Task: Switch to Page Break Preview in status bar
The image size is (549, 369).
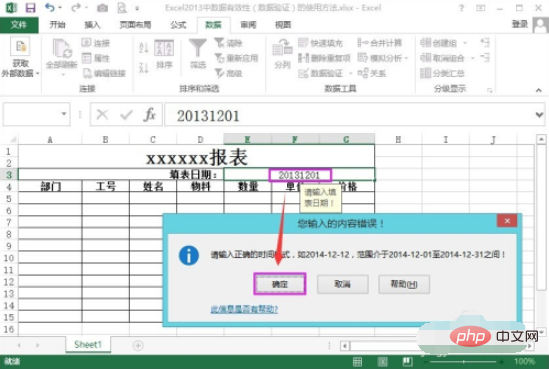Action: [x=407, y=361]
